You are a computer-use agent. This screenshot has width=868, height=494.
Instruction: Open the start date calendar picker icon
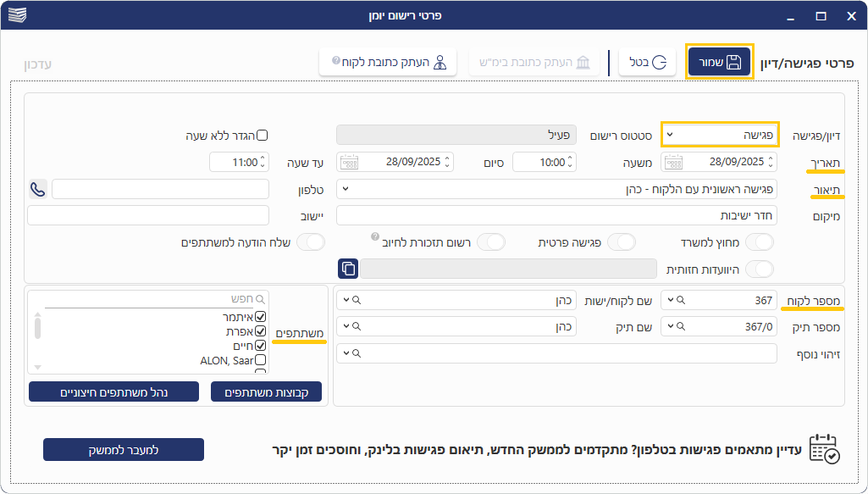coord(674,162)
